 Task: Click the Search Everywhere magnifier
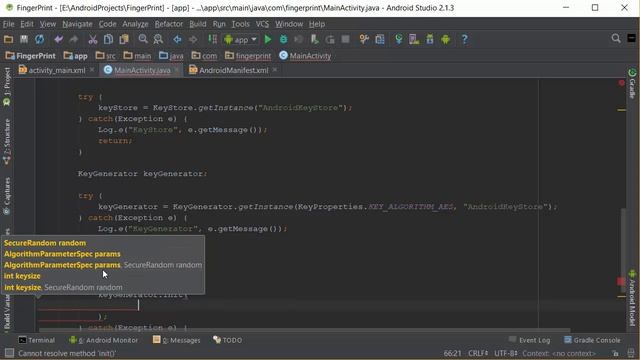pyautogui.click(x=616, y=39)
